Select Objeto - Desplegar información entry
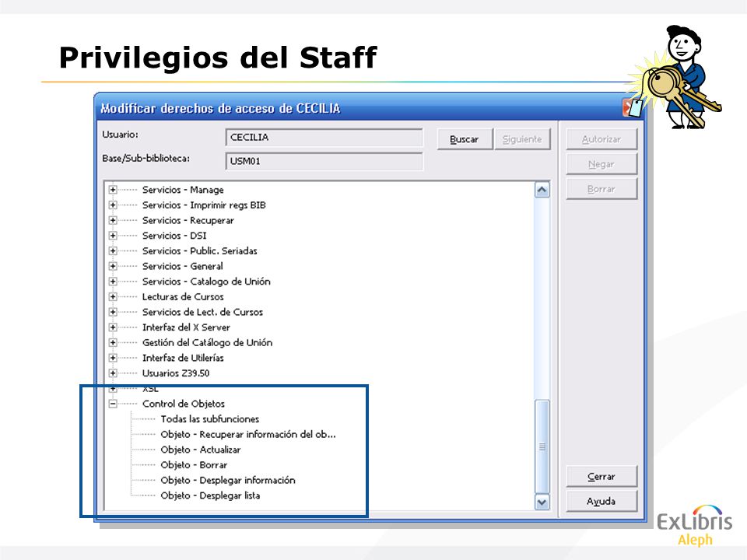Image resolution: width=747 pixels, height=560 pixels. pyautogui.click(x=228, y=480)
